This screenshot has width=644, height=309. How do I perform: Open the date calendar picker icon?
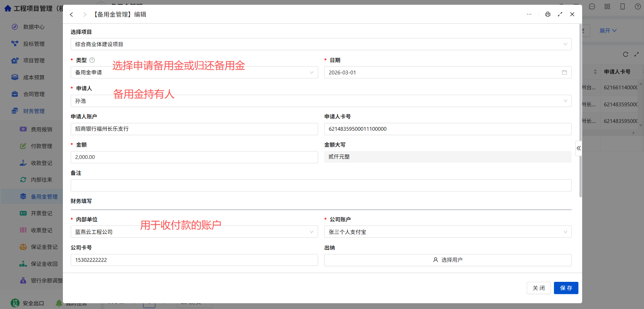click(564, 72)
